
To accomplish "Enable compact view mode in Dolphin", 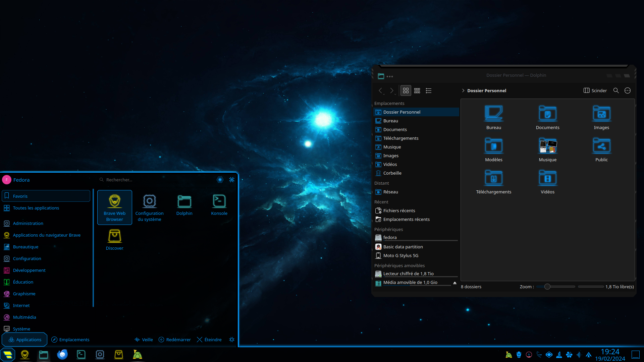I will (x=417, y=90).
